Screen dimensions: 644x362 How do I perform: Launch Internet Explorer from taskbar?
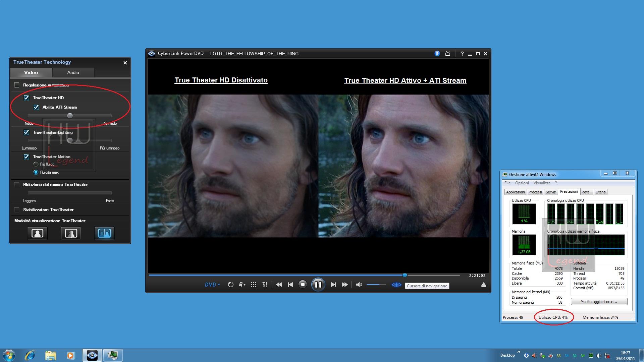[30, 355]
